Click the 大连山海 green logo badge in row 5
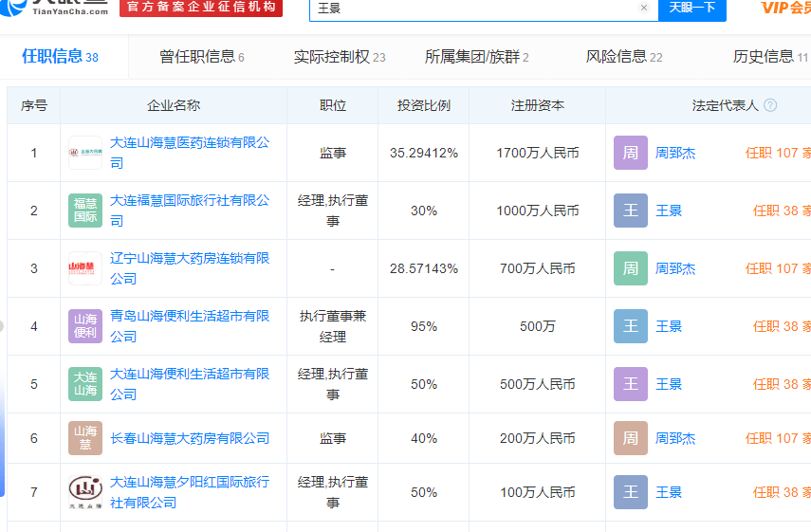811x532 pixels. tap(85, 384)
